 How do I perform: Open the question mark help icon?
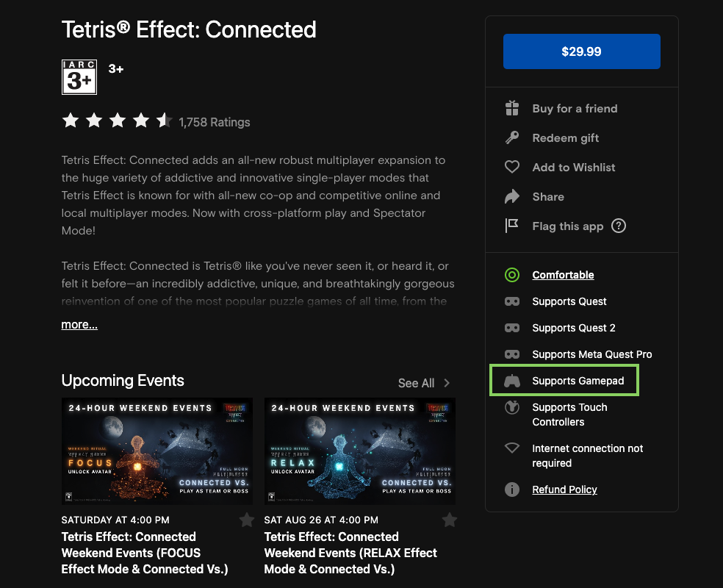(x=619, y=226)
